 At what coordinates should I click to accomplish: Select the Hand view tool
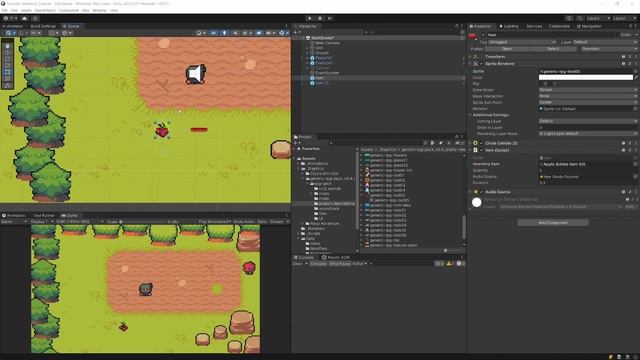tap(8, 46)
